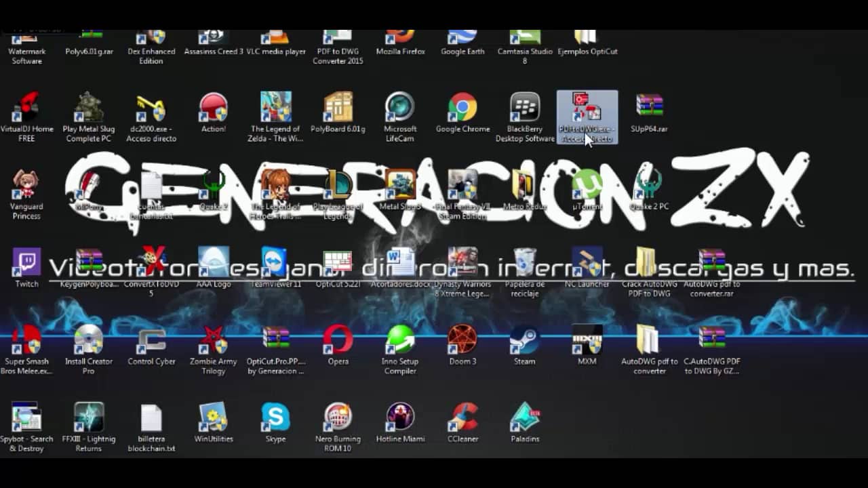The image size is (868, 488).
Task: Open Metal Slug 3 icon
Action: (400, 185)
